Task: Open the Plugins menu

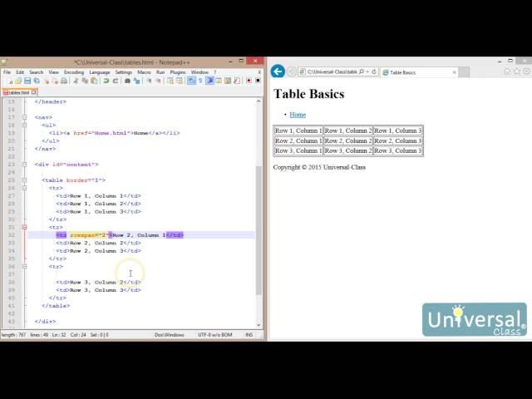Action: click(178, 72)
